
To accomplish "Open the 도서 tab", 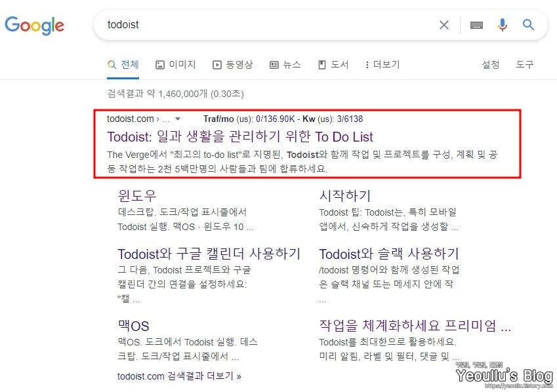I will [333, 65].
